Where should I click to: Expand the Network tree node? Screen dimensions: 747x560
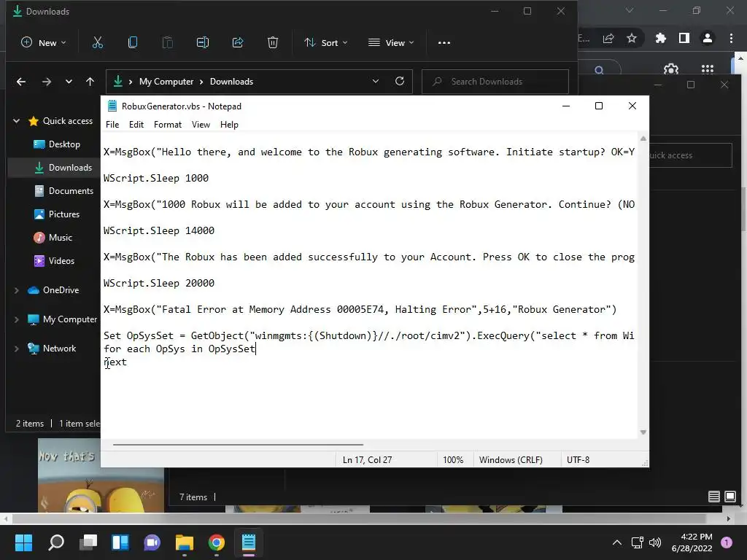[16, 349]
